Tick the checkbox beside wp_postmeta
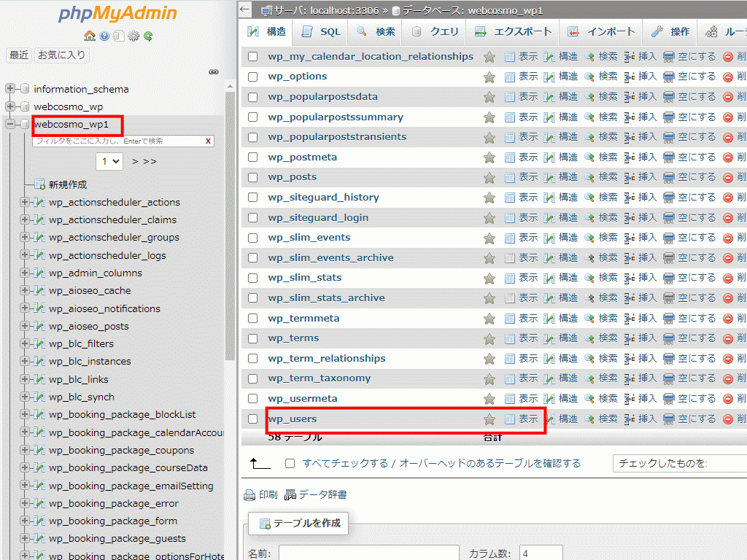This screenshot has height=560, width=747. (253, 157)
